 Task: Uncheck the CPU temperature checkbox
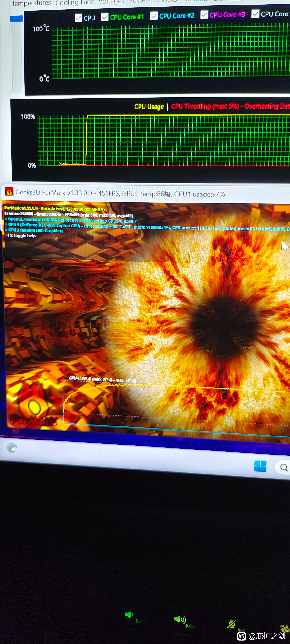click(79, 18)
